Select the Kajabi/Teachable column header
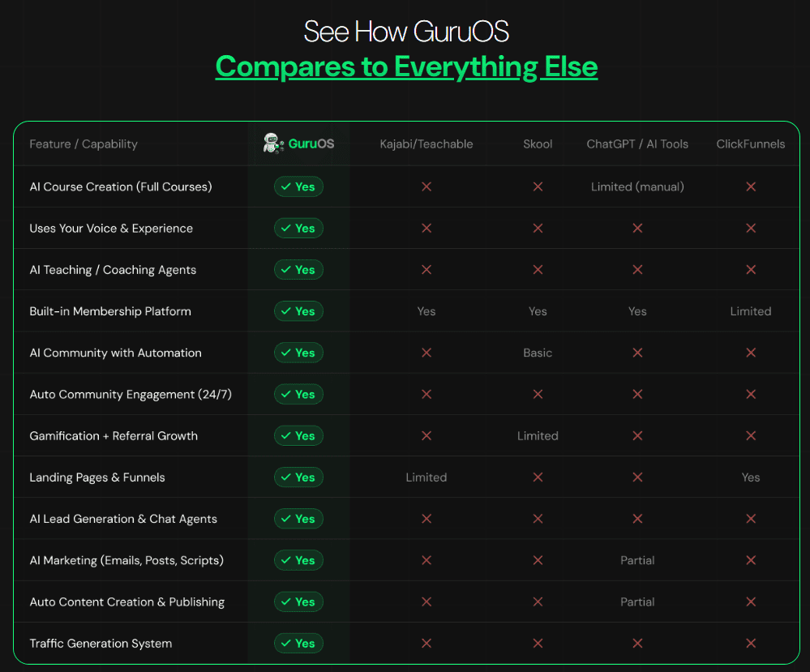This screenshot has height=672, width=810. coord(426,144)
